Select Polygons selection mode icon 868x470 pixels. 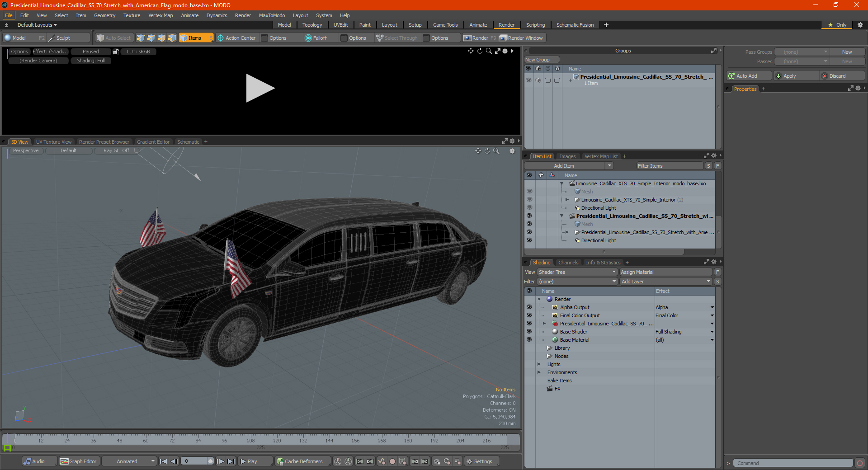pyautogui.click(x=161, y=38)
